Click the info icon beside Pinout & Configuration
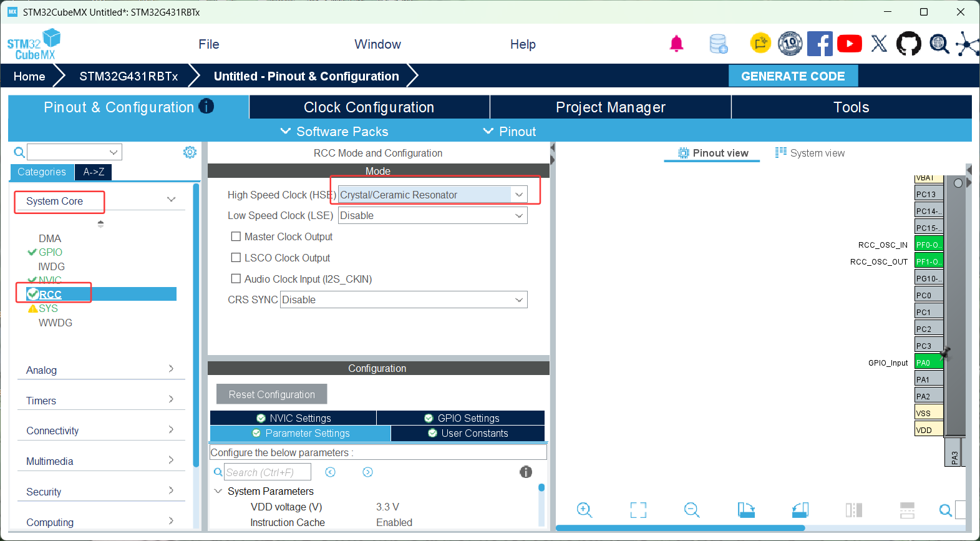This screenshot has width=980, height=541. [206, 106]
